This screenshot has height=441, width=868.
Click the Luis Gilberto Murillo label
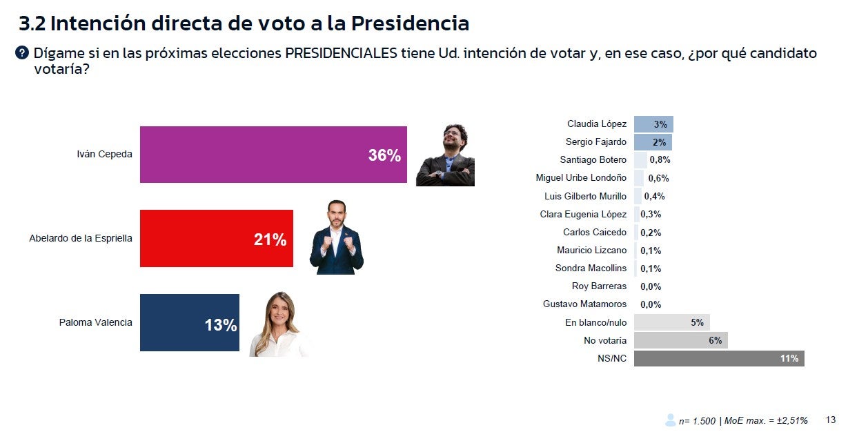click(x=585, y=196)
